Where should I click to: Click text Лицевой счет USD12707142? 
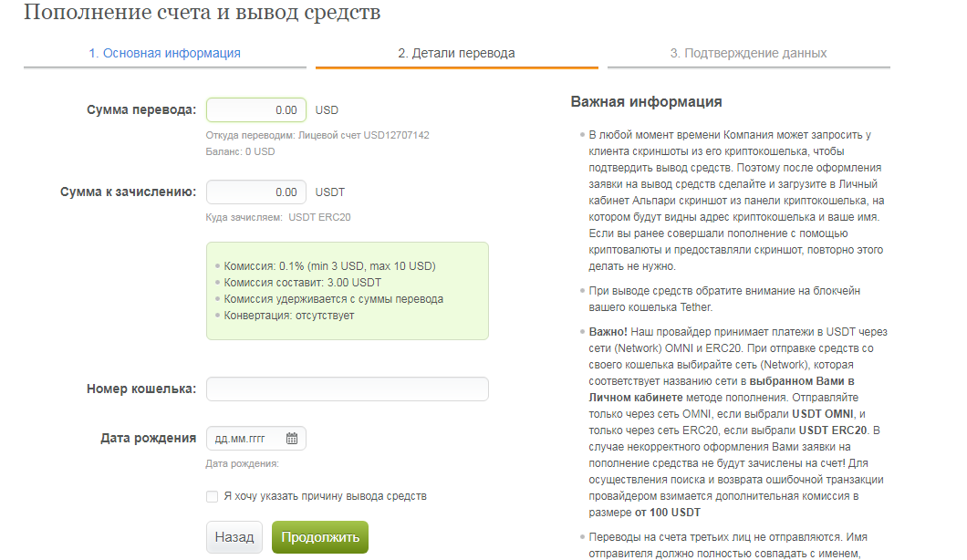coord(364,135)
